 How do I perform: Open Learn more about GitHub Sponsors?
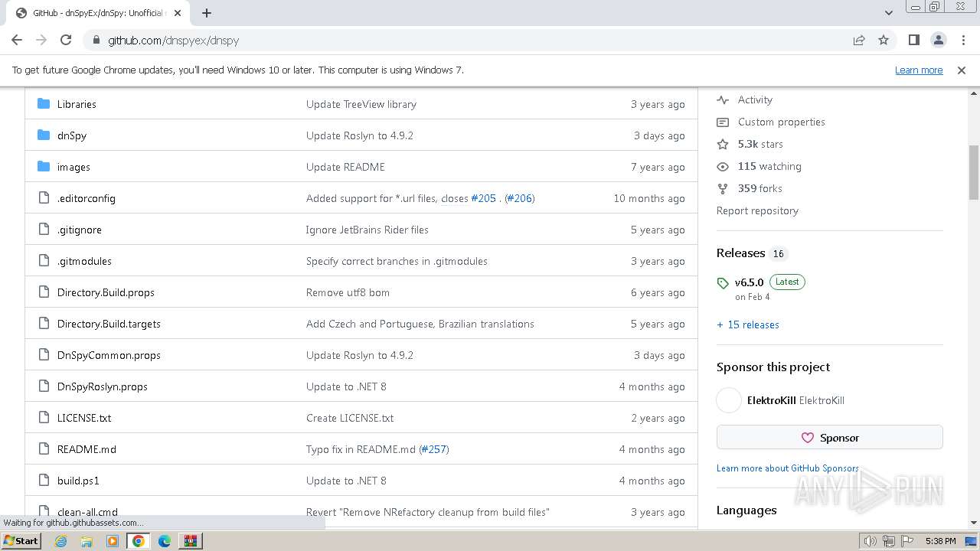pyautogui.click(x=788, y=468)
